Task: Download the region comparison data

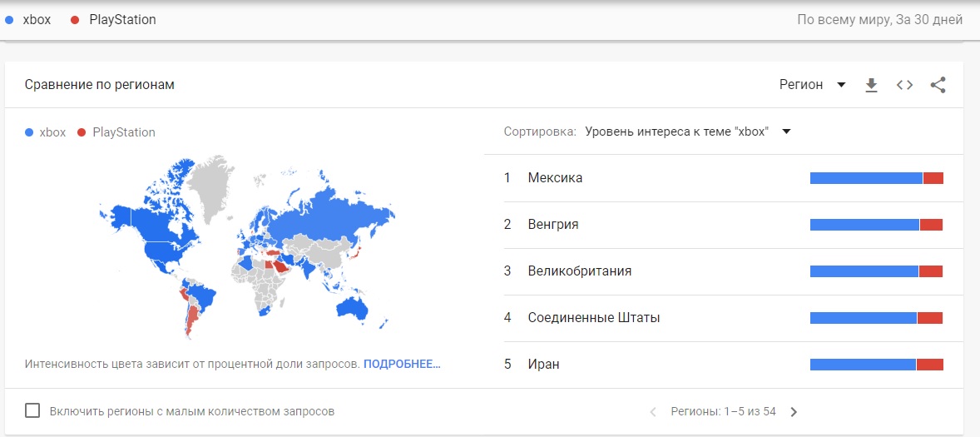Action: click(871, 85)
